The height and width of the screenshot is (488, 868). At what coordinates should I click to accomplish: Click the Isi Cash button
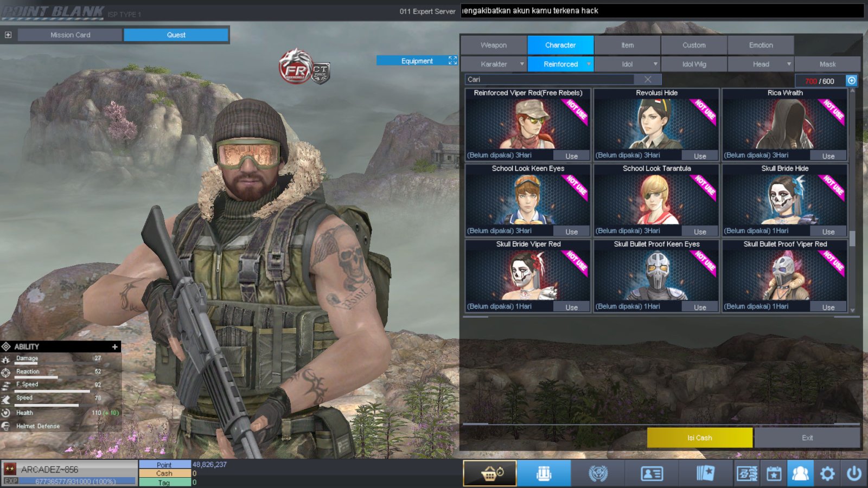(700, 438)
